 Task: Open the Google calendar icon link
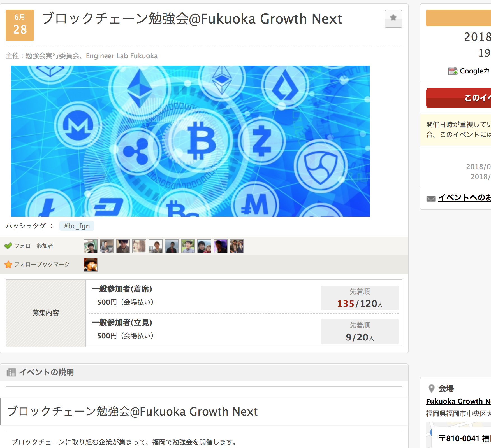pyautogui.click(x=453, y=71)
